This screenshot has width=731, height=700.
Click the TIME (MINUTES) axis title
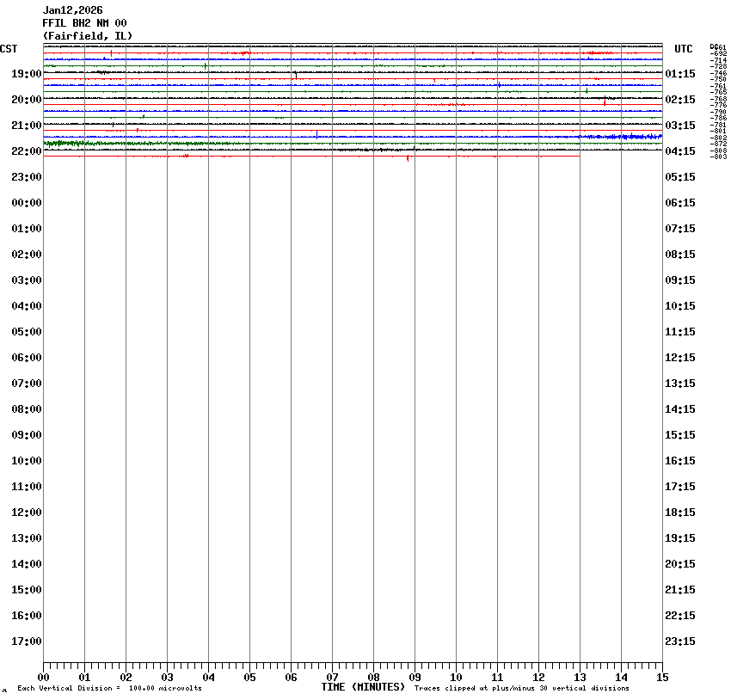(363, 687)
